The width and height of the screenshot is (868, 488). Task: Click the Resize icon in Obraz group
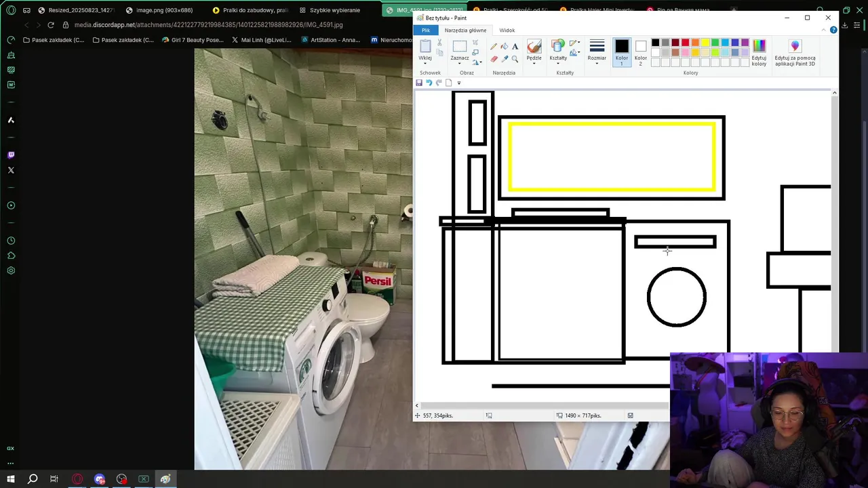pos(475,52)
